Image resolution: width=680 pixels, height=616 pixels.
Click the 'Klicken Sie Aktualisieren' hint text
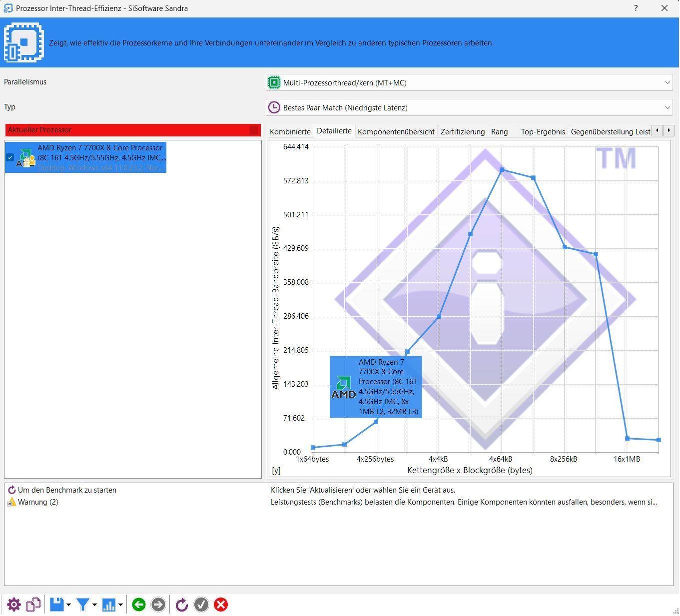click(x=363, y=490)
